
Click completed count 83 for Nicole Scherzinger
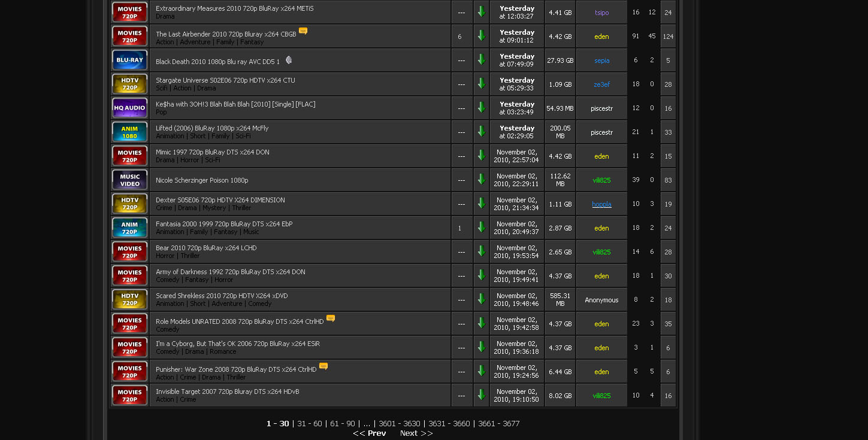tap(668, 180)
